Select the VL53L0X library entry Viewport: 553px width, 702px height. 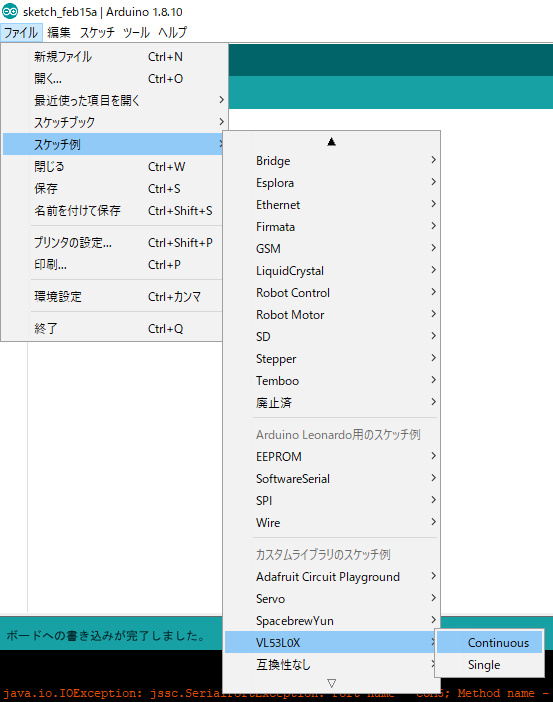[331, 642]
